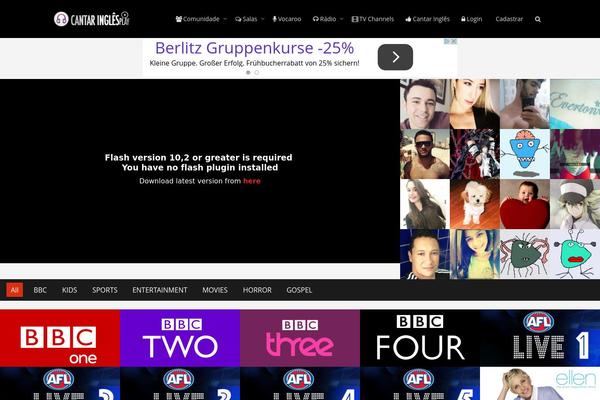Filter channels by HORROR

[257, 290]
